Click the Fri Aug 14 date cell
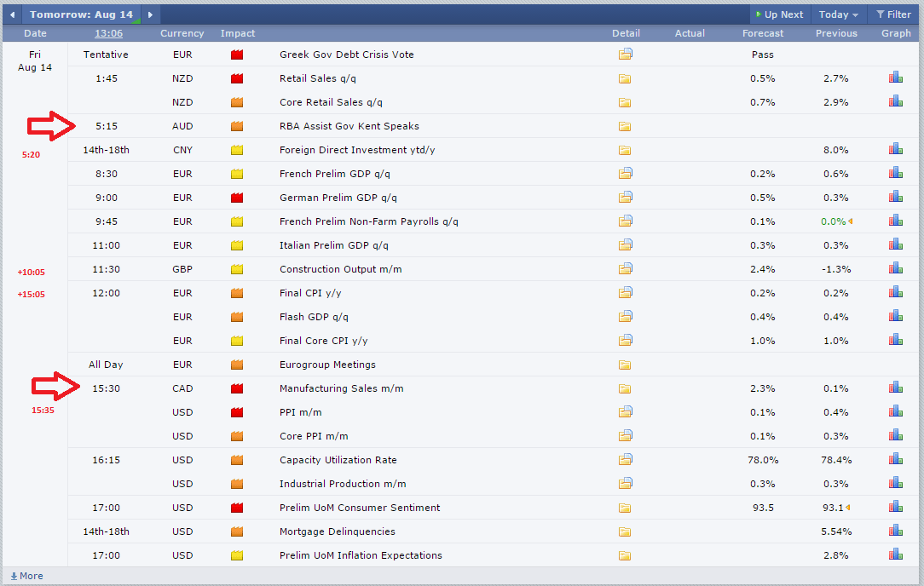This screenshot has height=586, width=924. pyautogui.click(x=35, y=60)
